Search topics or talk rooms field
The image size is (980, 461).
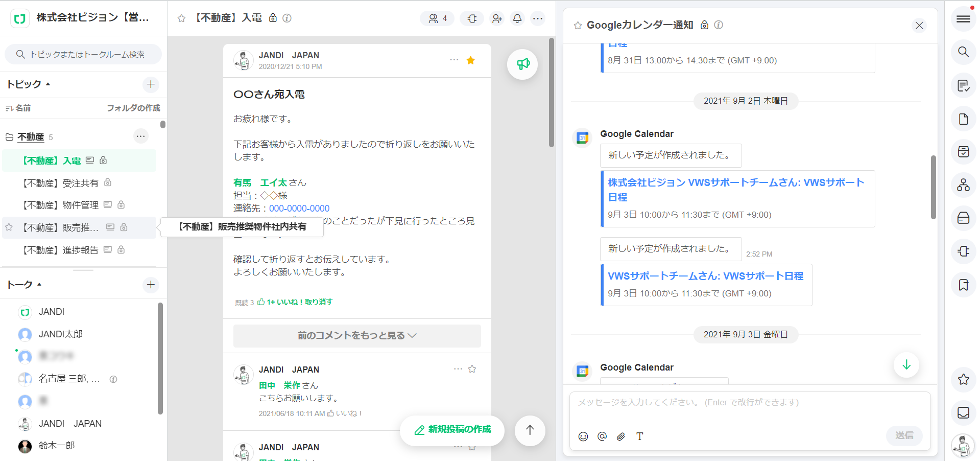[x=83, y=54]
